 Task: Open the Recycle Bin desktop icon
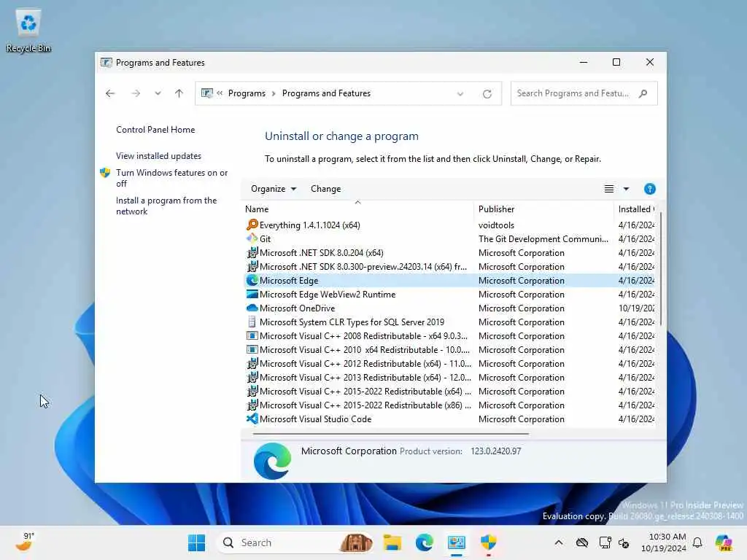(28, 31)
